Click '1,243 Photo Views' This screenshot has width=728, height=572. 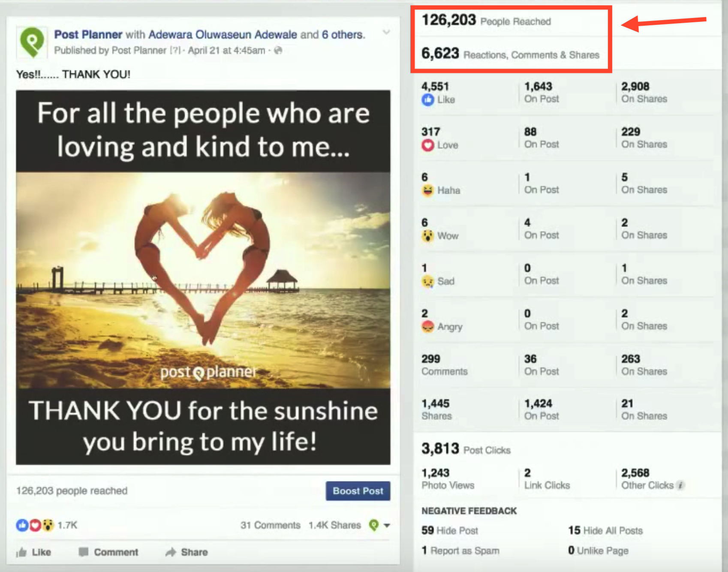pos(448,479)
